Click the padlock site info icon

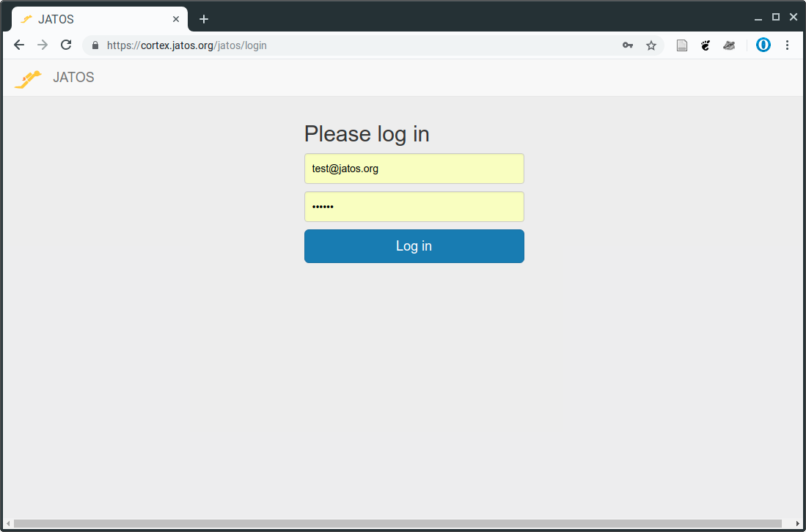[95, 45]
